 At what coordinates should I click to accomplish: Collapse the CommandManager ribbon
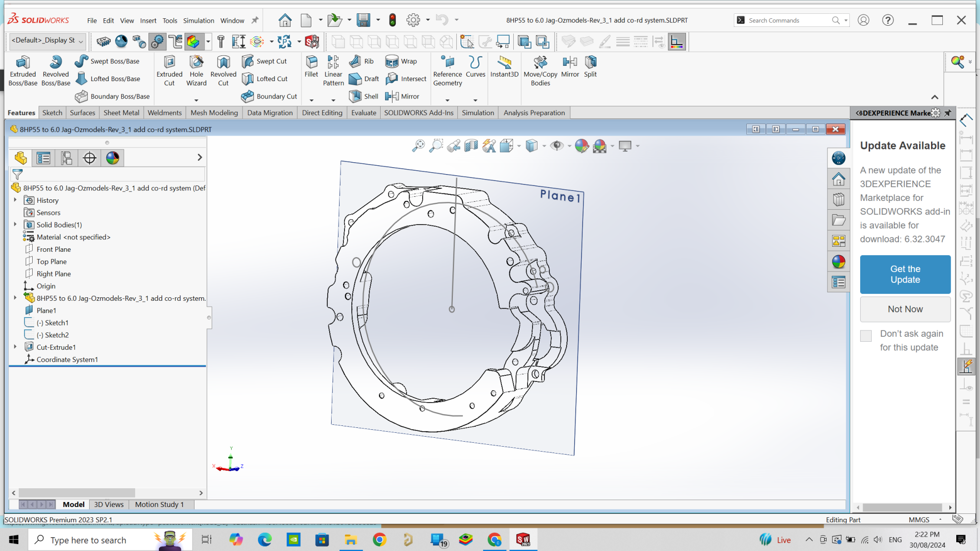[934, 97]
